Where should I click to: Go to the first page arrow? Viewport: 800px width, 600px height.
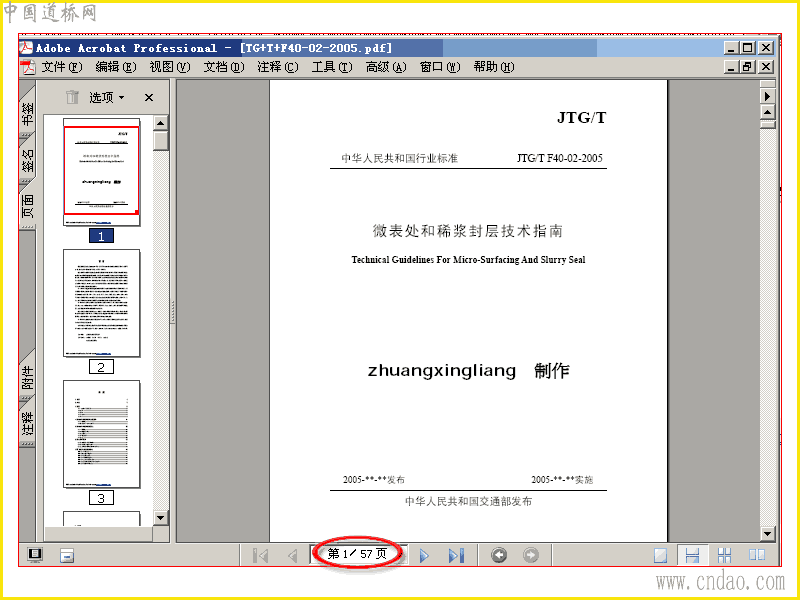(261, 555)
